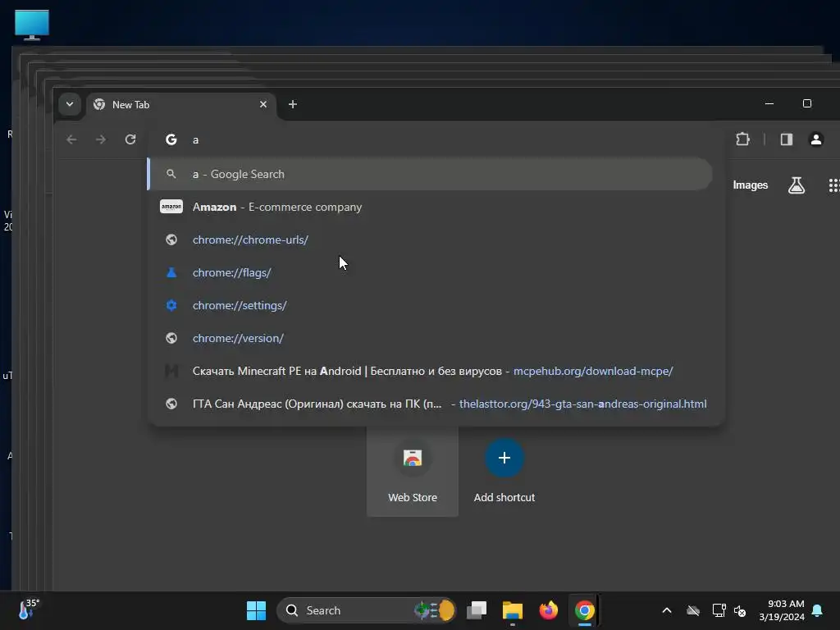Open the Images link

(750, 185)
